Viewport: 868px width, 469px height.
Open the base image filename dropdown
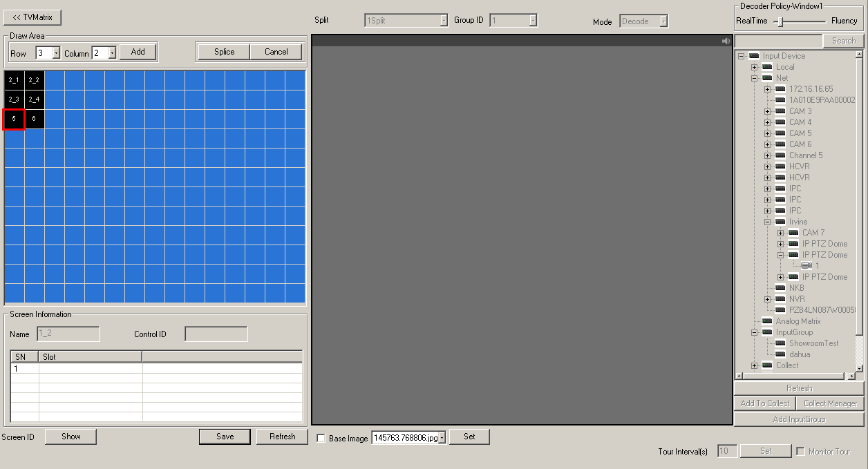(x=440, y=437)
